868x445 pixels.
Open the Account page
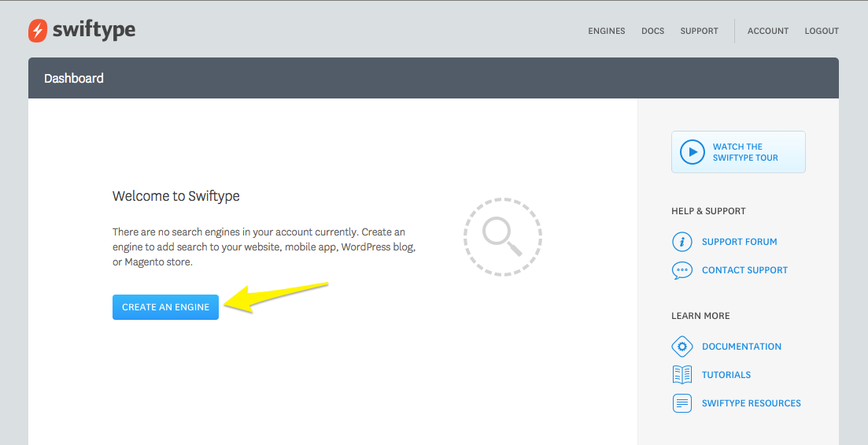(x=767, y=32)
